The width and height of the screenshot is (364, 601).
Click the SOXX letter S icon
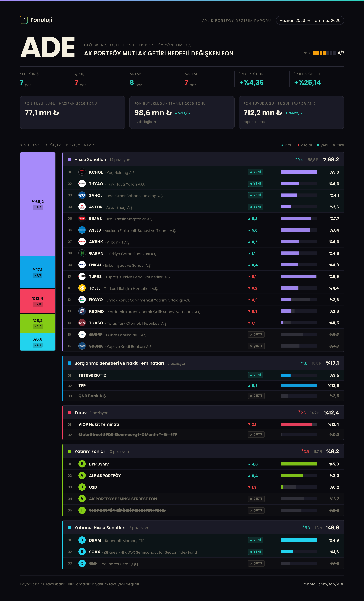point(82,552)
